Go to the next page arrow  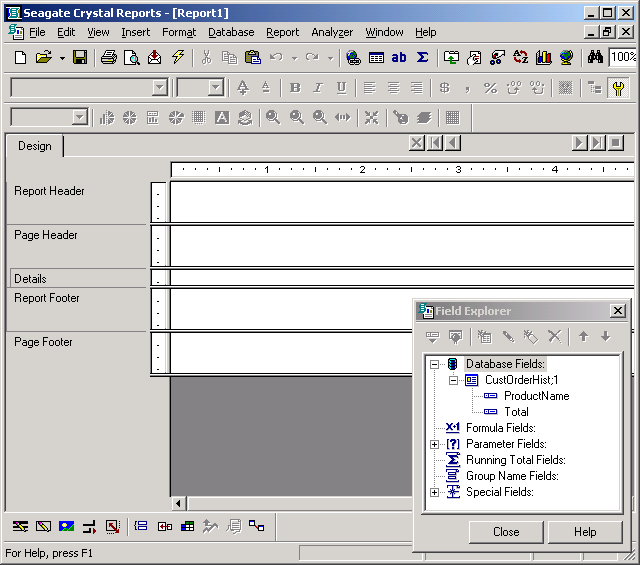click(x=579, y=143)
